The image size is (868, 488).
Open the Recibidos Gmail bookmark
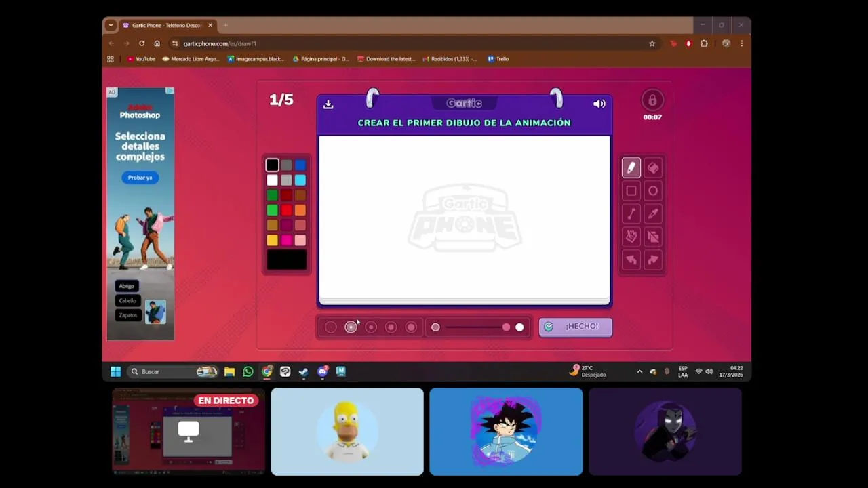(x=450, y=59)
